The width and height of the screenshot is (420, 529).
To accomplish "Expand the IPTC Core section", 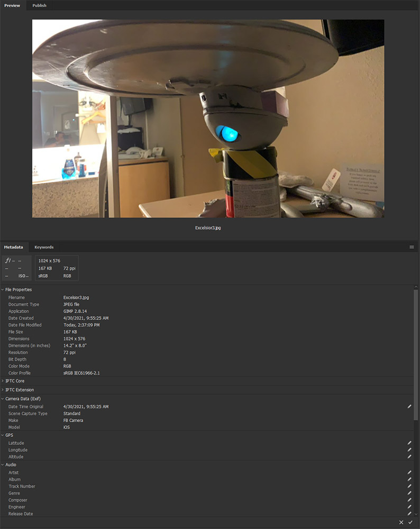I will pos(3,380).
